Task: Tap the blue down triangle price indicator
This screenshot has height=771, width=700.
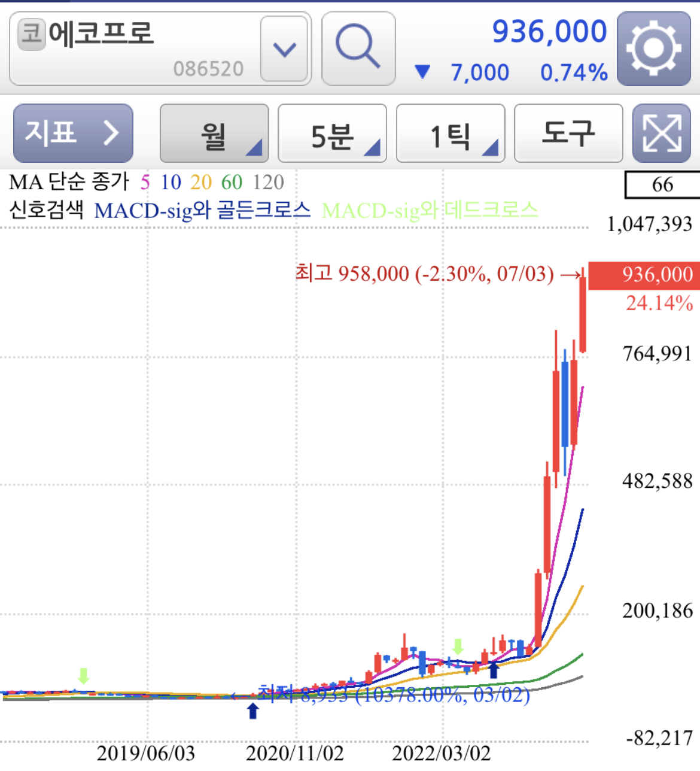Action: pos(422,72)
